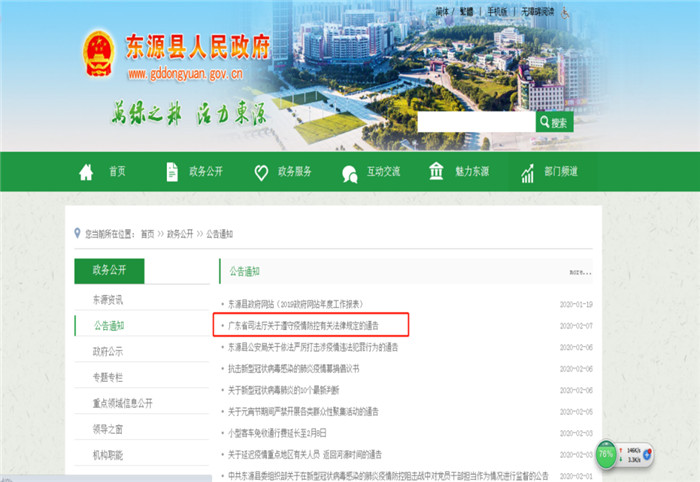Open 关于新型冠状病毒肺炎的10个最新判断 article

[283, 391]
